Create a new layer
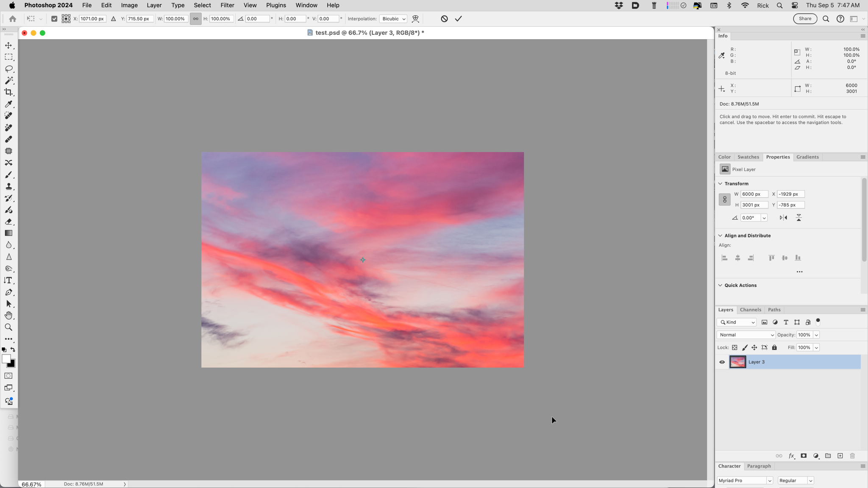This screenshot has height=488, width=868. pos(840,456)
